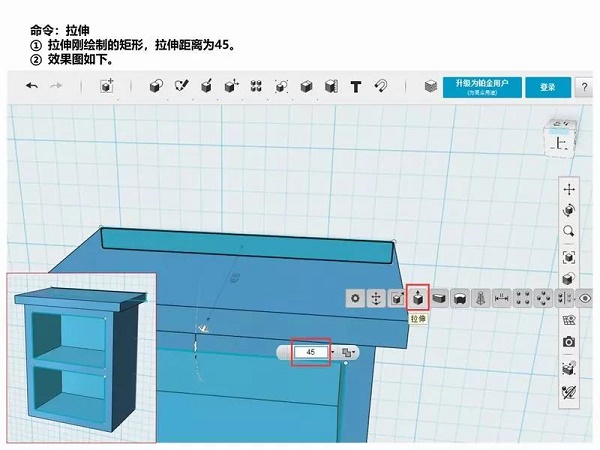Select the Orbit tool in navigation bar

tap(569, 210)
